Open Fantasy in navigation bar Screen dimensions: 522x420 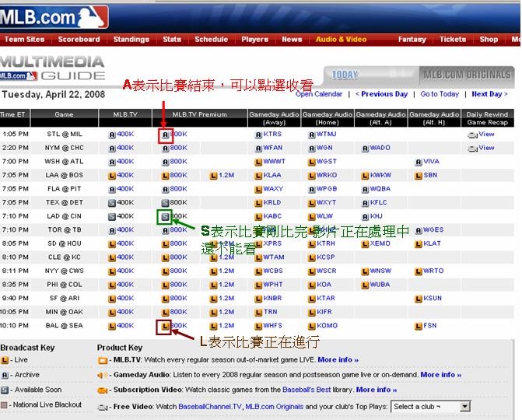[412, 39]
